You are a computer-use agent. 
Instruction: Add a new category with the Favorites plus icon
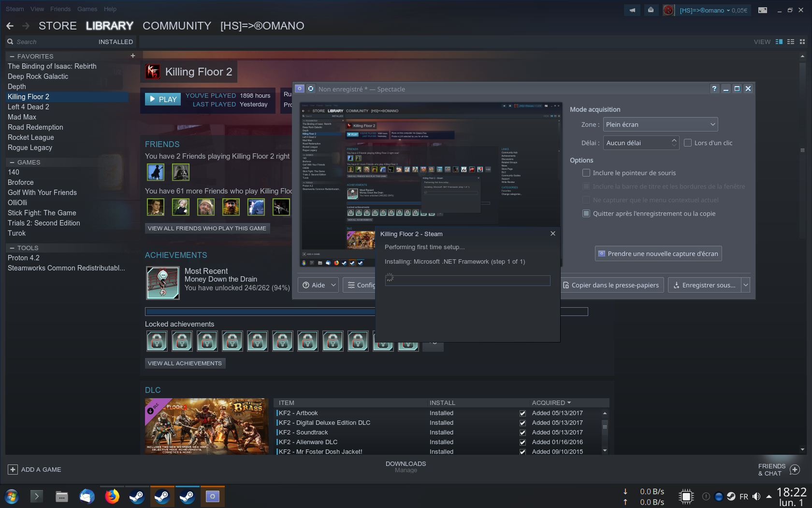point(133,56)
